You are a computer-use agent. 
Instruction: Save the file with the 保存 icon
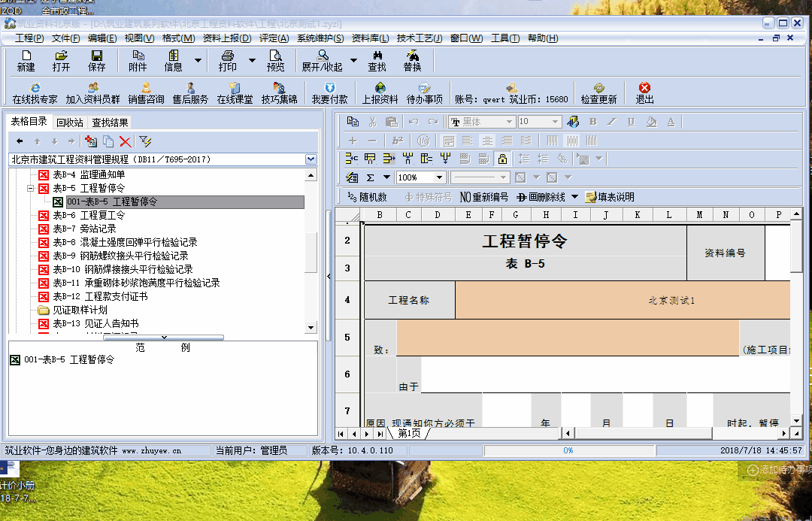tap(97, 60)
